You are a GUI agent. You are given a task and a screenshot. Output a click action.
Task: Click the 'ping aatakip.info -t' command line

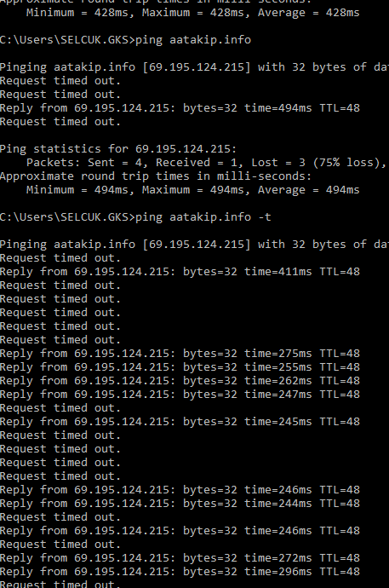(x=135, y=217)
